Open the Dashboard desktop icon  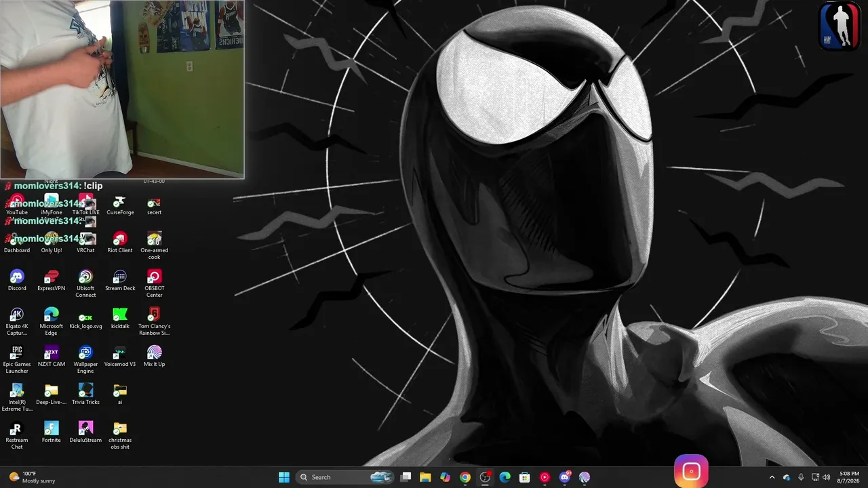point(17,243)
